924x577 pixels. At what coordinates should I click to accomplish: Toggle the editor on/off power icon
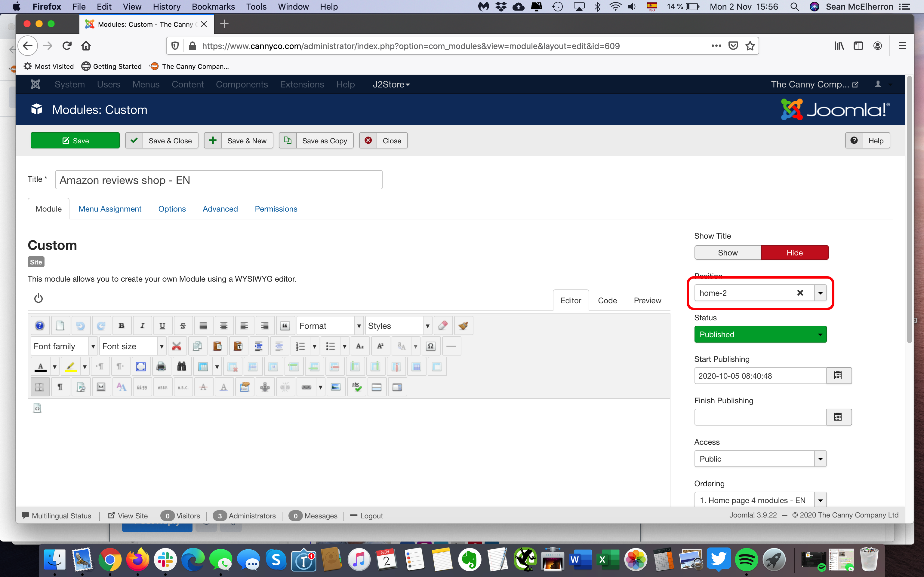[38, 298]
